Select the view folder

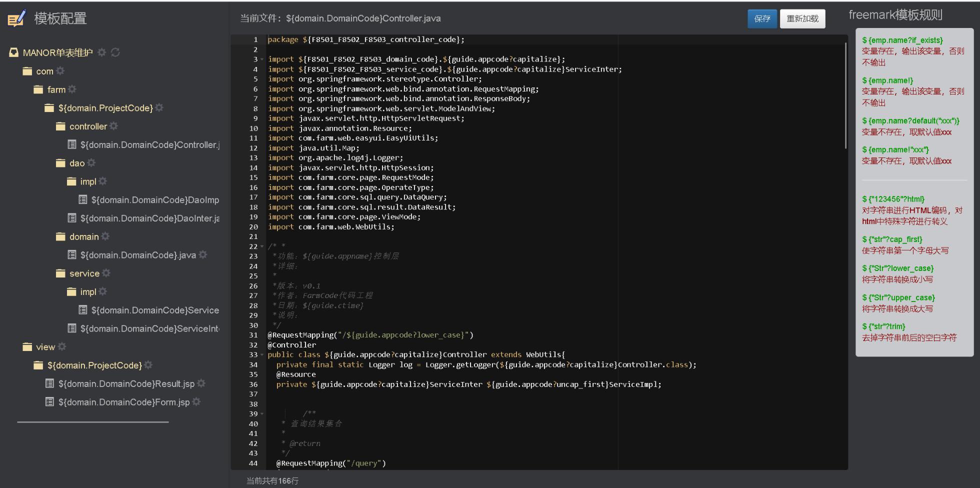click(x=45, y=347)
